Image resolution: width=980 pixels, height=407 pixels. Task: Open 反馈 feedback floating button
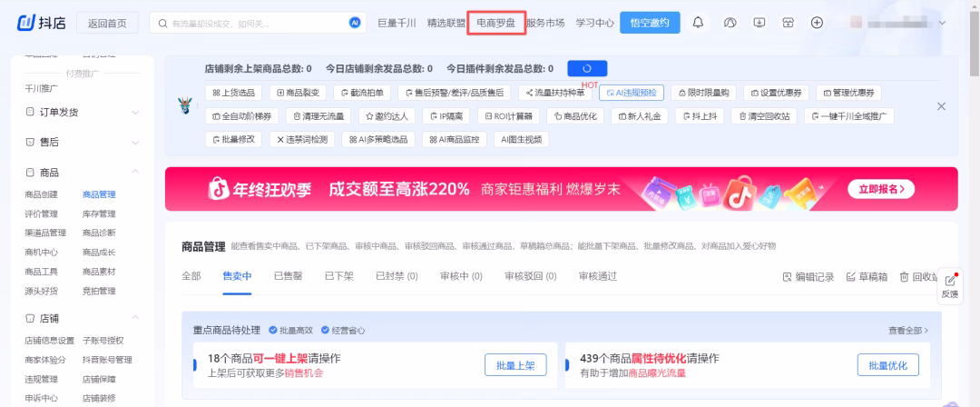click(949, 287)
